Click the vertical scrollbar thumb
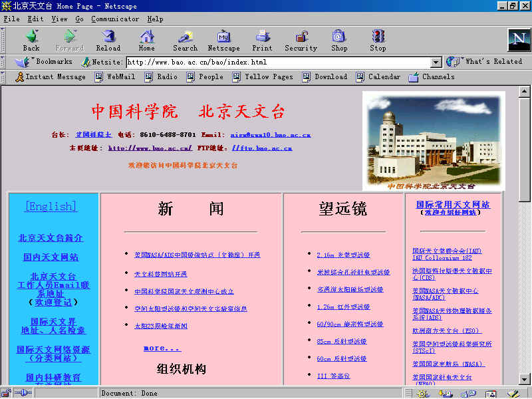Image resolution: width=532 pixels, height=399 pixels. (x=524, y=150)
